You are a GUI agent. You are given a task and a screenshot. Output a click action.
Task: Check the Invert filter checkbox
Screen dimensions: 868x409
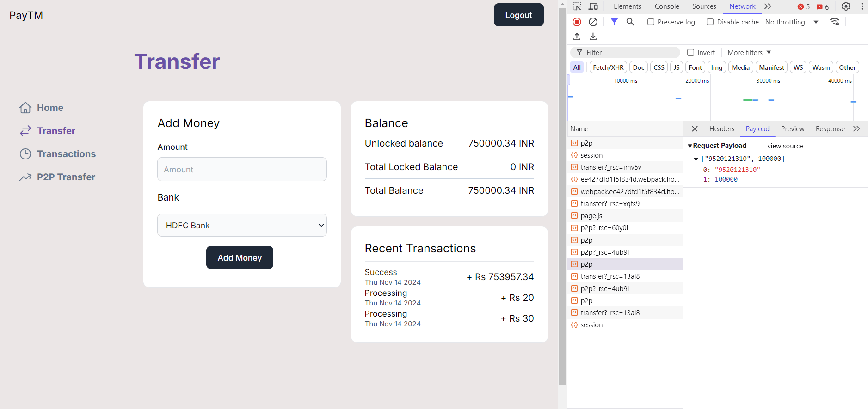690,53
